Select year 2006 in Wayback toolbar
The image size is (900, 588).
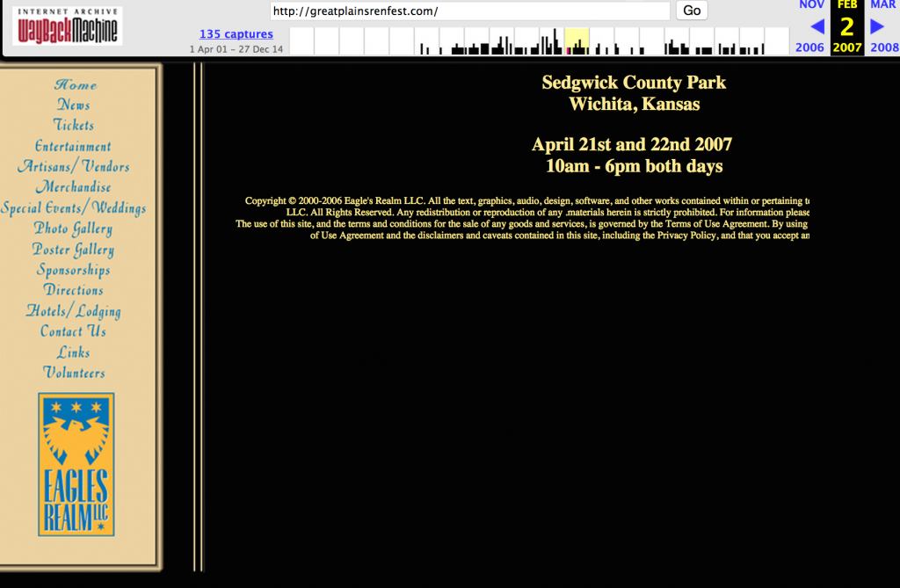tap(809, 47)
